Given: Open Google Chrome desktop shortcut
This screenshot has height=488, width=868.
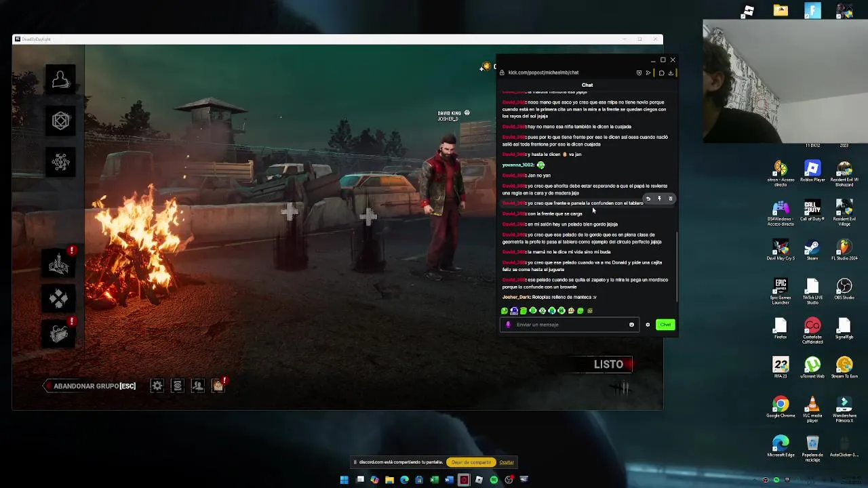Looking at the screenshot, I should (x=781, y=407).
